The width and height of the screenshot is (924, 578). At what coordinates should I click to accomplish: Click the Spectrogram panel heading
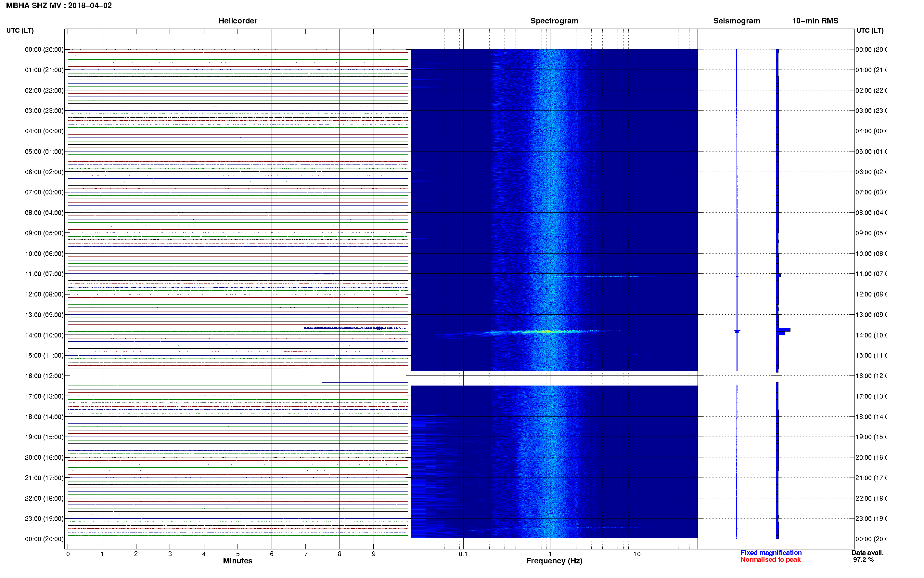coord(554,21)
